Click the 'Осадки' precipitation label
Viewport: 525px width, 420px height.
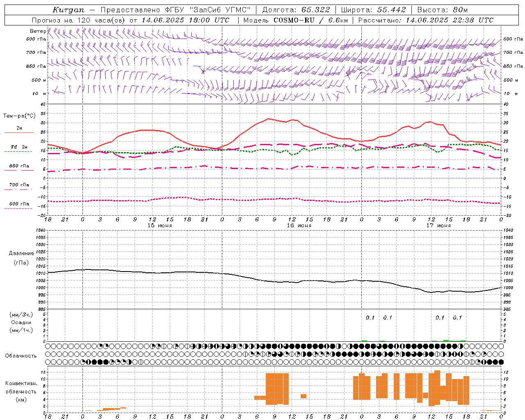21,322
